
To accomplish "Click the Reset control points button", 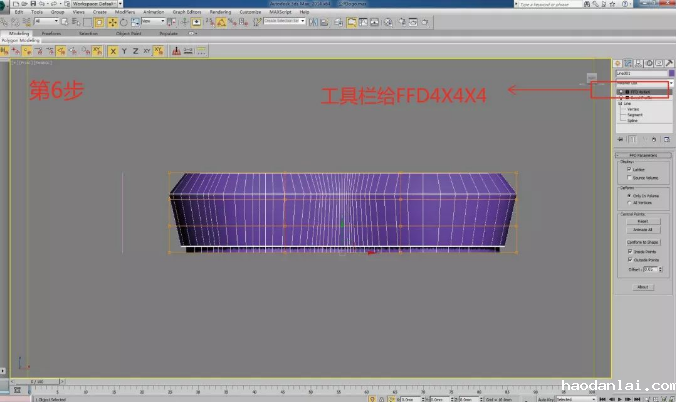I will 643,221.
